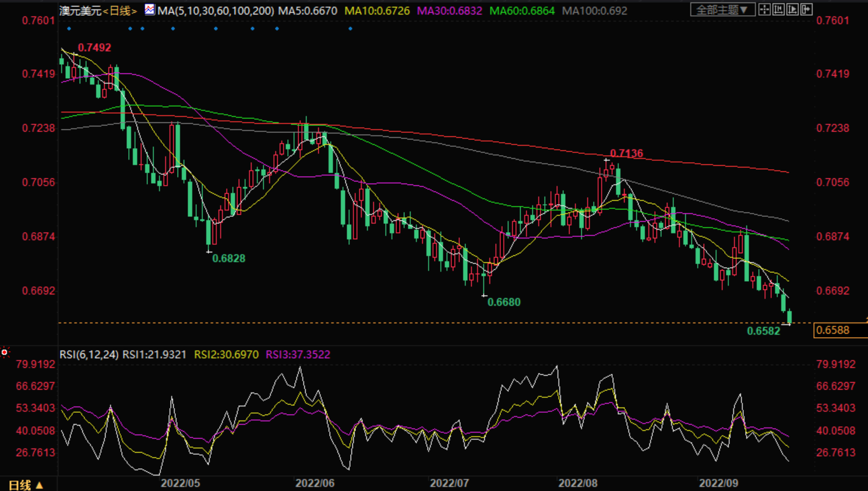
Task: Click the 0.7056 value on the left price axis
Action: [x=38, y=183]
